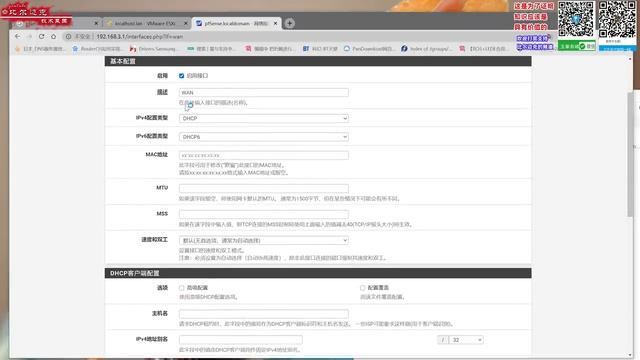Close the pfSense.localdomain tab
The image size is (640, 360).
[275, 23]
